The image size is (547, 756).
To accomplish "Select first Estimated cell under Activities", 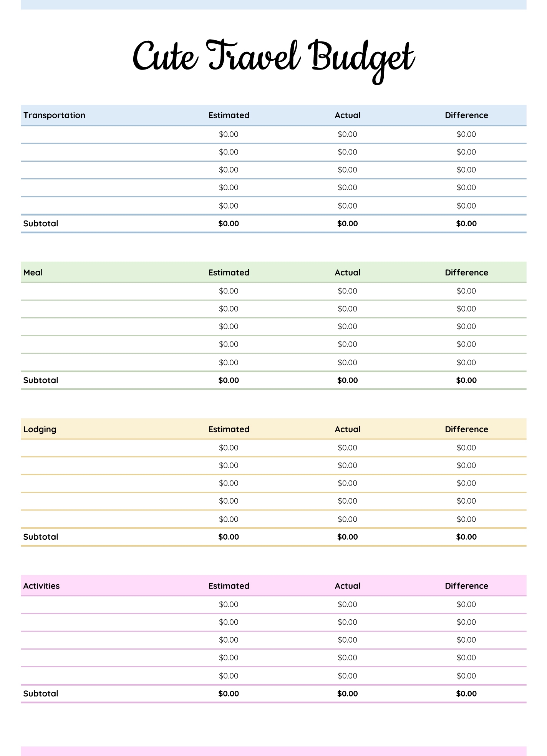I will (229, 605).
